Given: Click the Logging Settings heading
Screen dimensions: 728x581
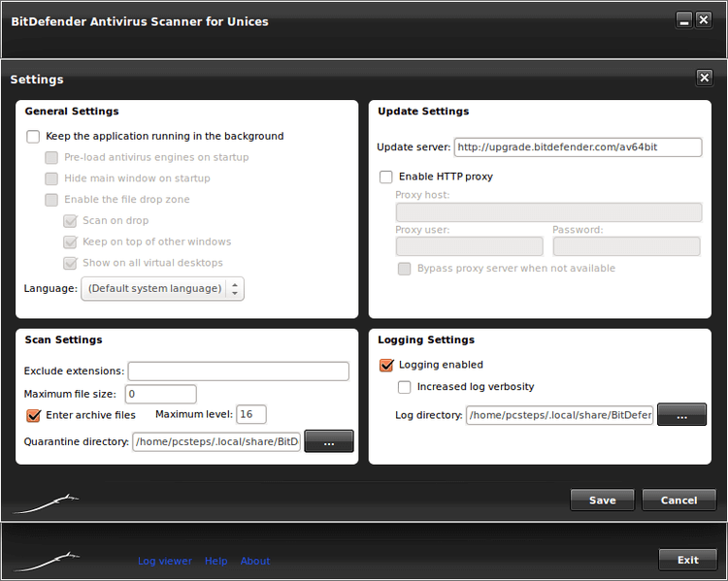Looking at the screenshot, I should [426, 340].
